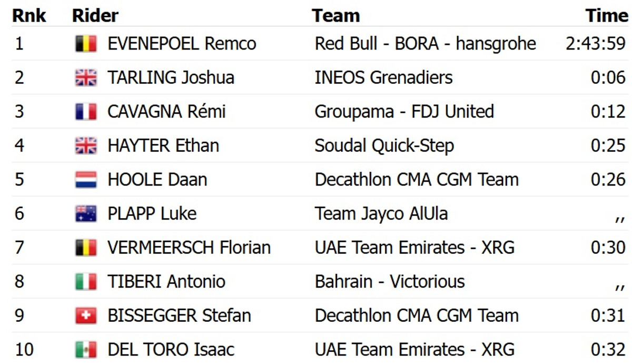Screen dimensions: 632x364
Task: Open Bahrain - Victorious team link
Action: click(x=390, y=281)
